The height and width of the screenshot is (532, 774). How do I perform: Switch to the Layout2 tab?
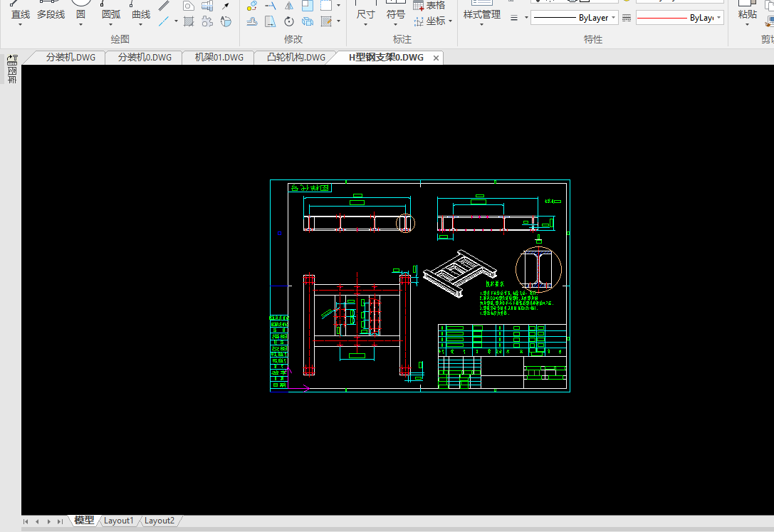coord(159,521)
